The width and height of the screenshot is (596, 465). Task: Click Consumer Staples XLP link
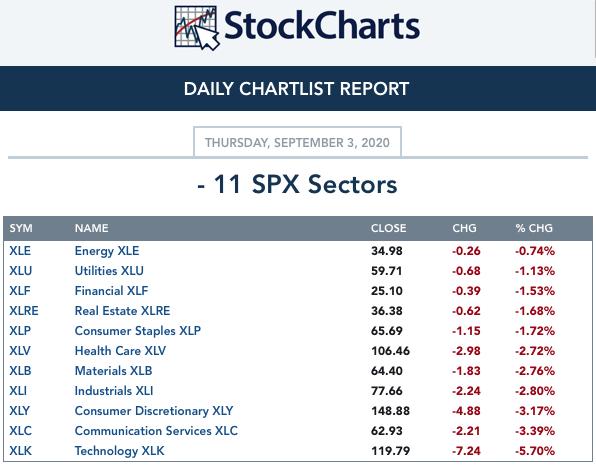pyautogui.click(x=138, y=331)
